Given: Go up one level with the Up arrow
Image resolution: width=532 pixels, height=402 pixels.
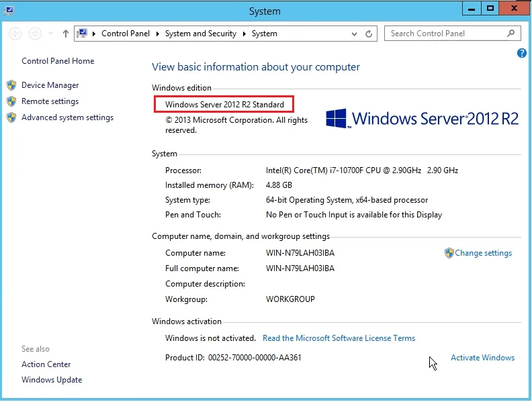Looking at the screenshot, I should point(65,34).
